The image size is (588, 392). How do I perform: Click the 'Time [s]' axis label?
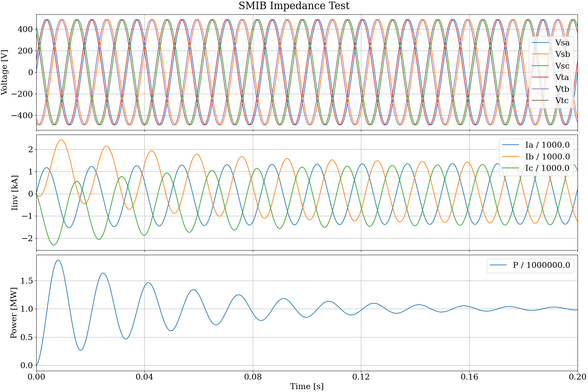coord(307,386)
